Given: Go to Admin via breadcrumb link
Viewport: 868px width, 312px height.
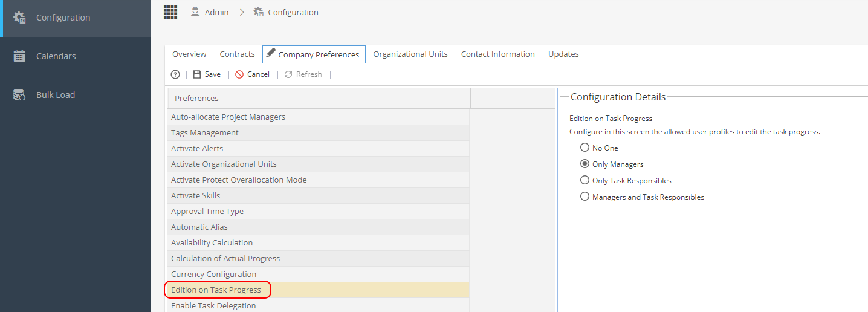Looking at the screenshot, I should [216, 12].
